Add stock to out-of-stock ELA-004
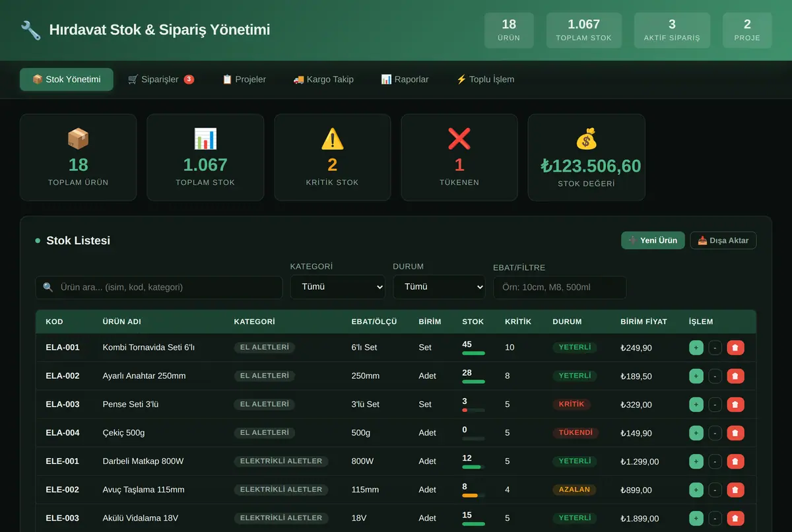Screen dimensions: 792x532 [x=696, y=433]
